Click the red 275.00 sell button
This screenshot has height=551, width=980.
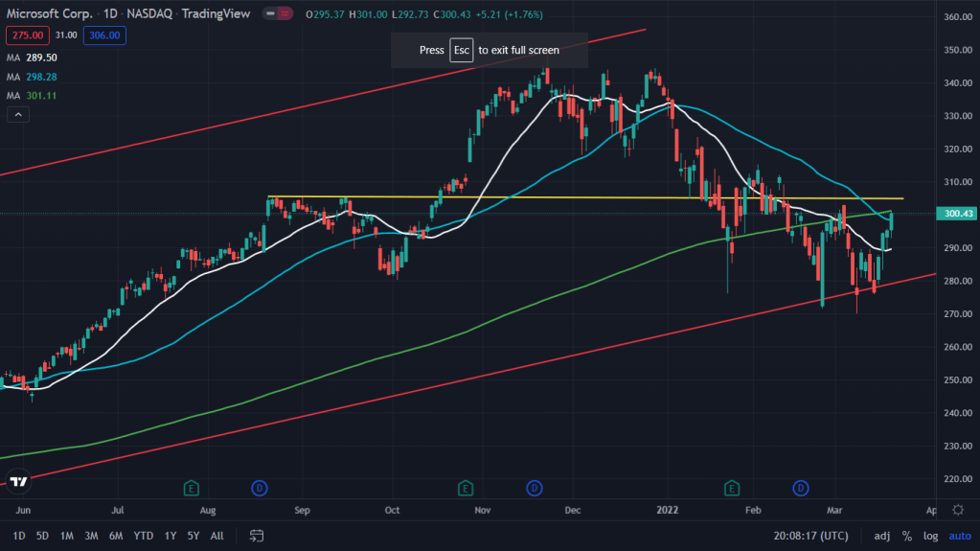tap(26, 35)
